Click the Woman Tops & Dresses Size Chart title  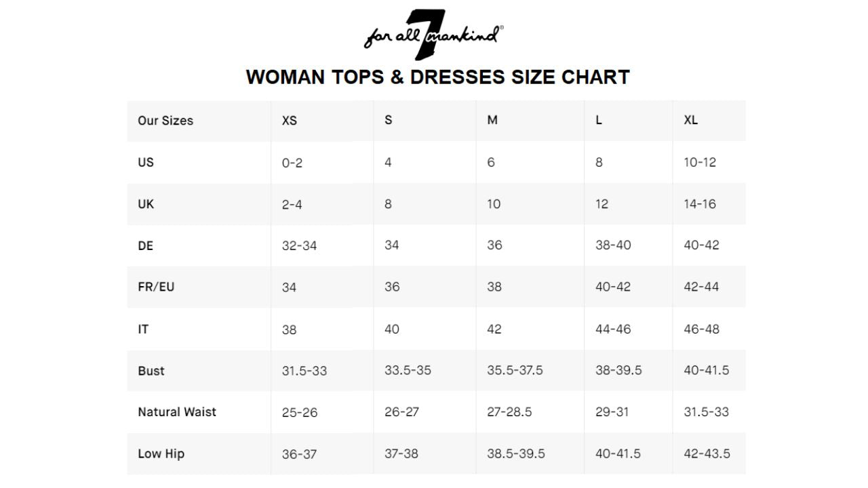(437, 77)
